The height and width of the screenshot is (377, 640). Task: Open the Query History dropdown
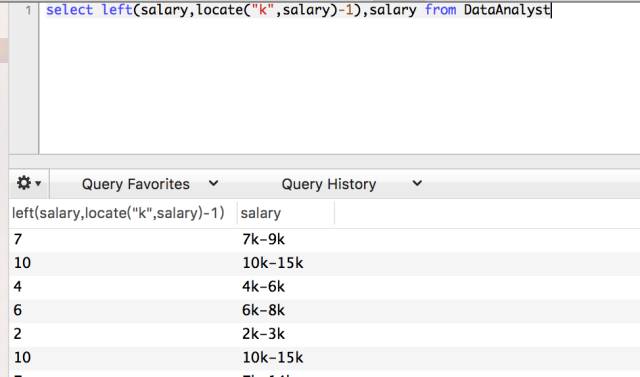pyautogui.click(x=351, y=184)
